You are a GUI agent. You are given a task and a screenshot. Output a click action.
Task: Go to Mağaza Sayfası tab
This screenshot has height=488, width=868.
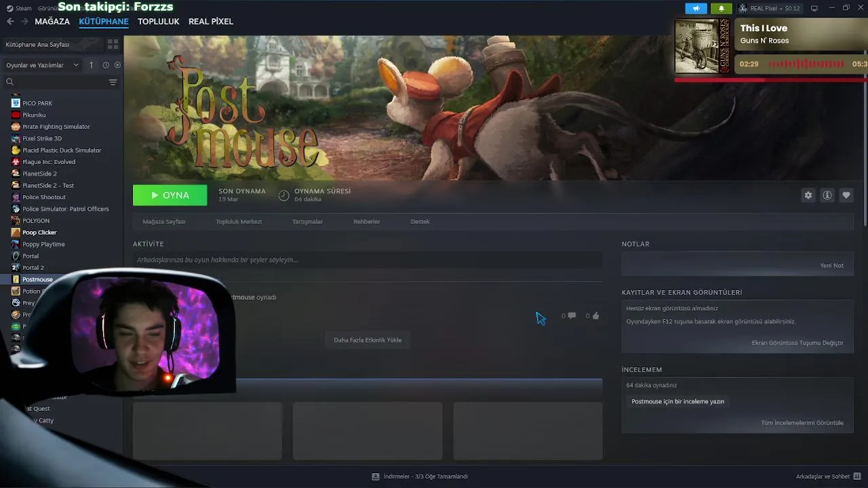pos(164,222)
